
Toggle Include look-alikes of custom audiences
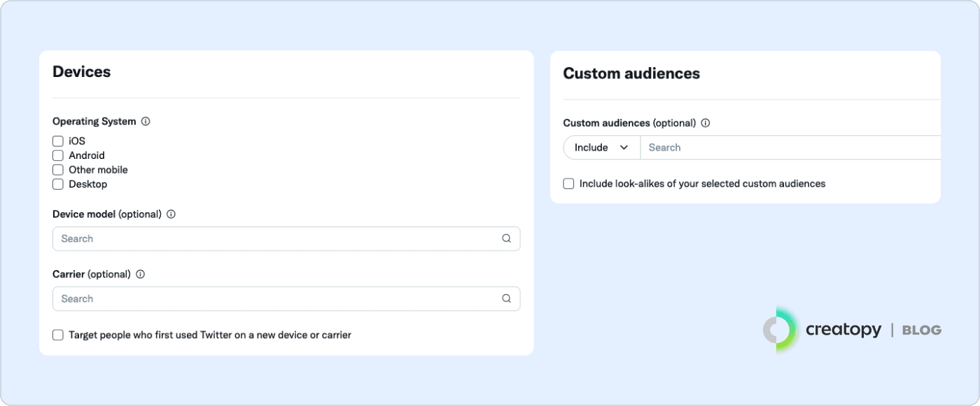pyautogui.click(x=569, y=184)
